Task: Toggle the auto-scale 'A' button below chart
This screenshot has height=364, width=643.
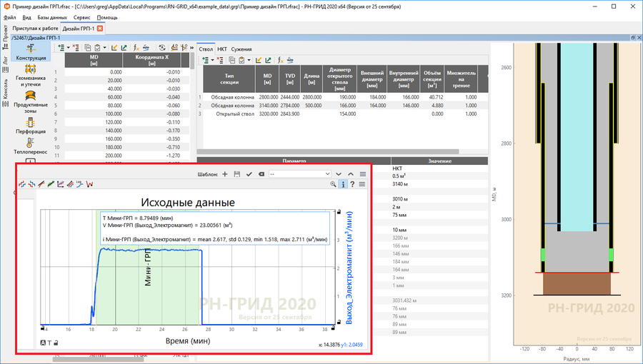Action: (43, 343)
